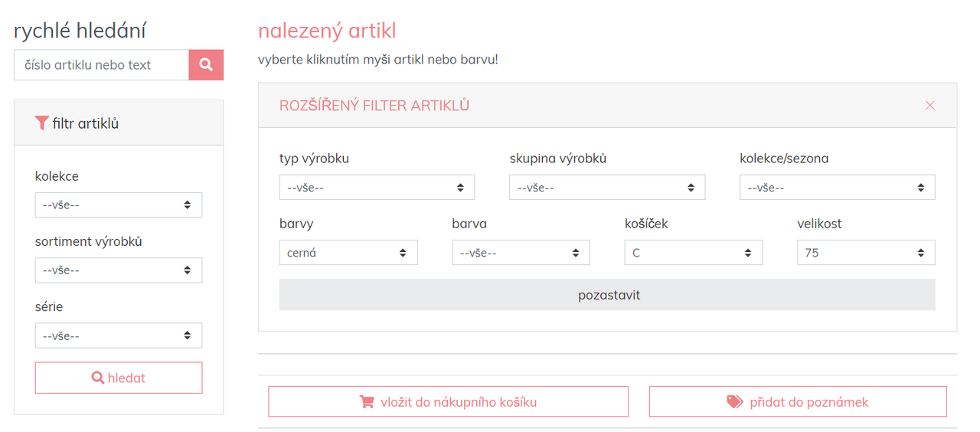Viewport: 980px width, 432px height.
Task: Click the hledat button in filter sidebar
Action: (119, 378)
